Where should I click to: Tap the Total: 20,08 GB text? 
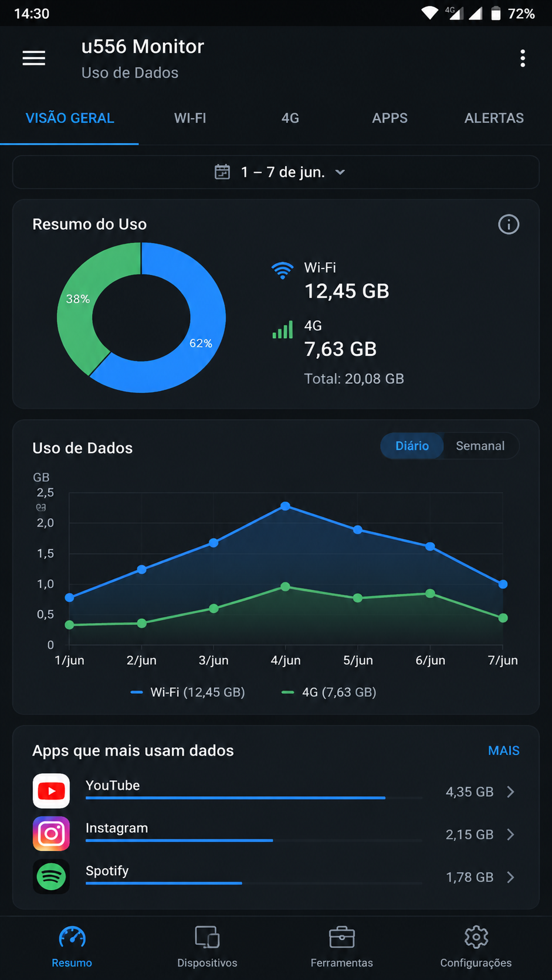(354, 379)
